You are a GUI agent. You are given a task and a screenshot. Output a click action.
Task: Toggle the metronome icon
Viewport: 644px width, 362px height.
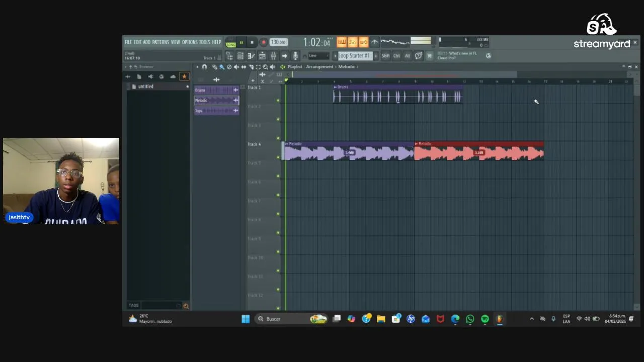[374, 42]
